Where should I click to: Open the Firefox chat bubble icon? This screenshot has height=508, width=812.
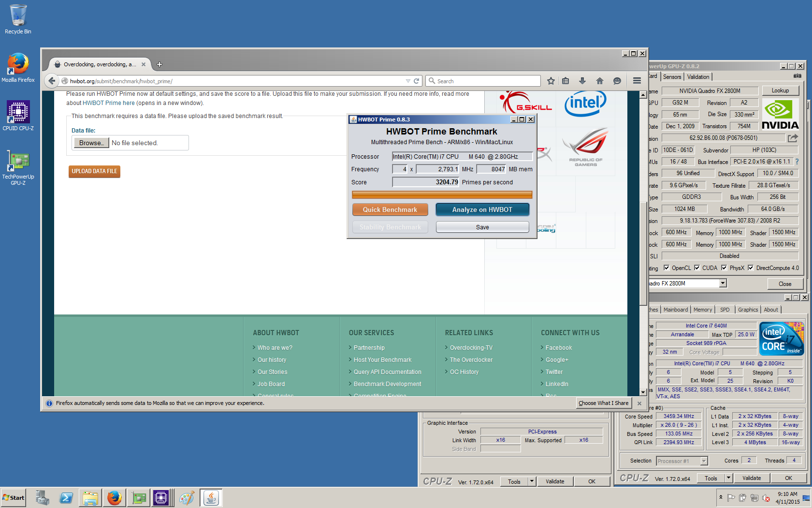(x=617, y=81)
